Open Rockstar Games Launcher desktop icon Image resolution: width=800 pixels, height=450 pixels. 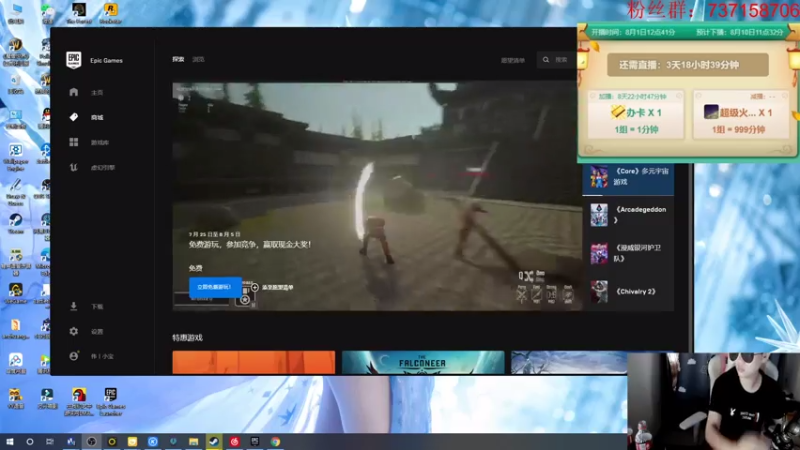[110, 13]
